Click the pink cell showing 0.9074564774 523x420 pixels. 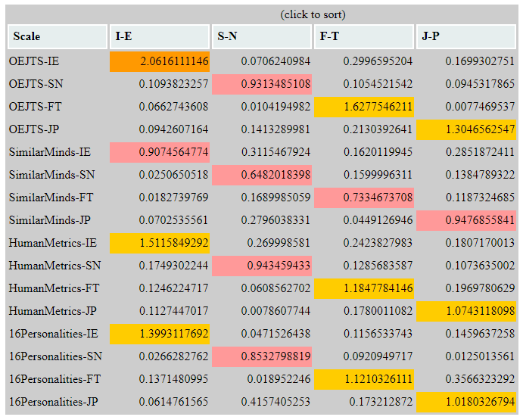click(x=160, y=152)
